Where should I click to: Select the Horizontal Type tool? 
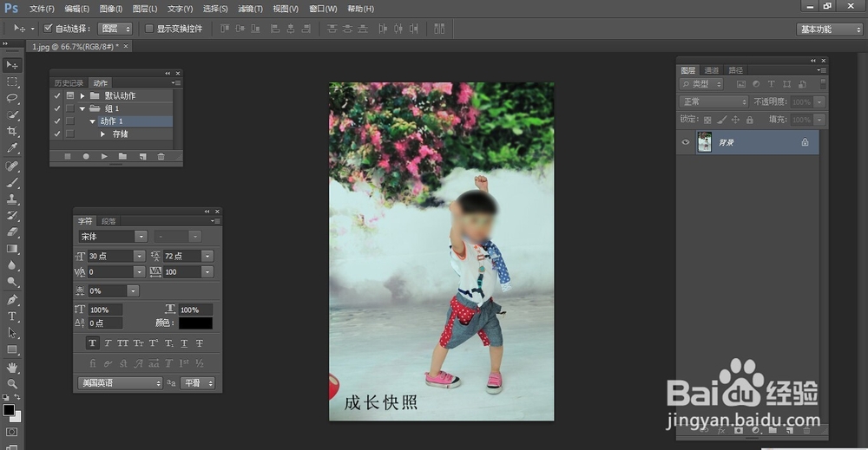pos(11,316)
